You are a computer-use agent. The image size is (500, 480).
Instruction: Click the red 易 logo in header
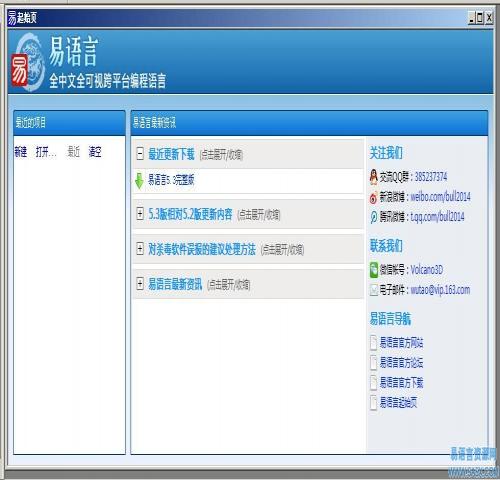(19, 70)
